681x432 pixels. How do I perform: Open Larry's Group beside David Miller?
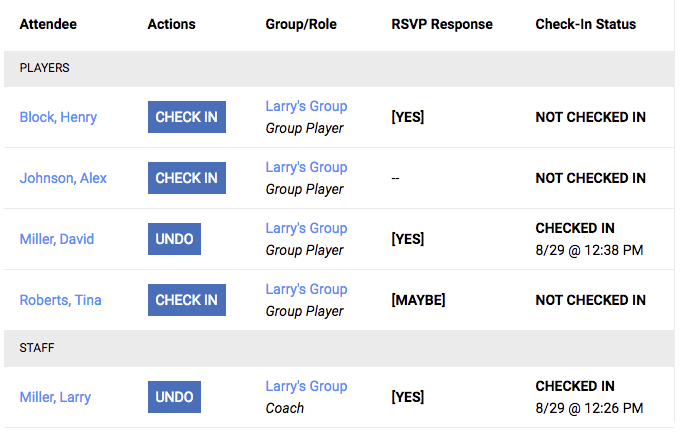coord(306,228)
